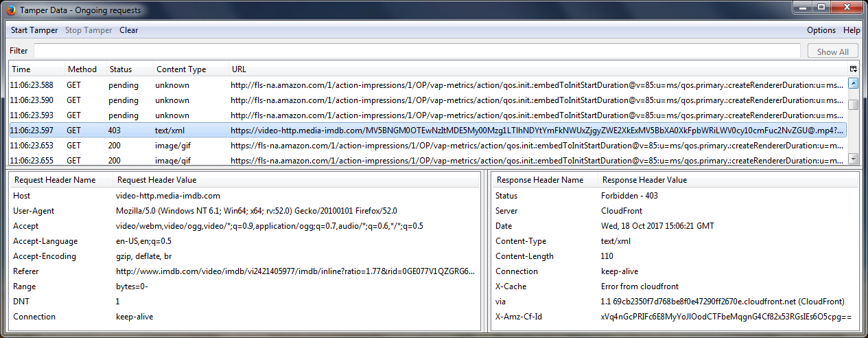This screenshot has width=868, height=338.
Task: Select the Accept request header row
Action: [244, 226]
